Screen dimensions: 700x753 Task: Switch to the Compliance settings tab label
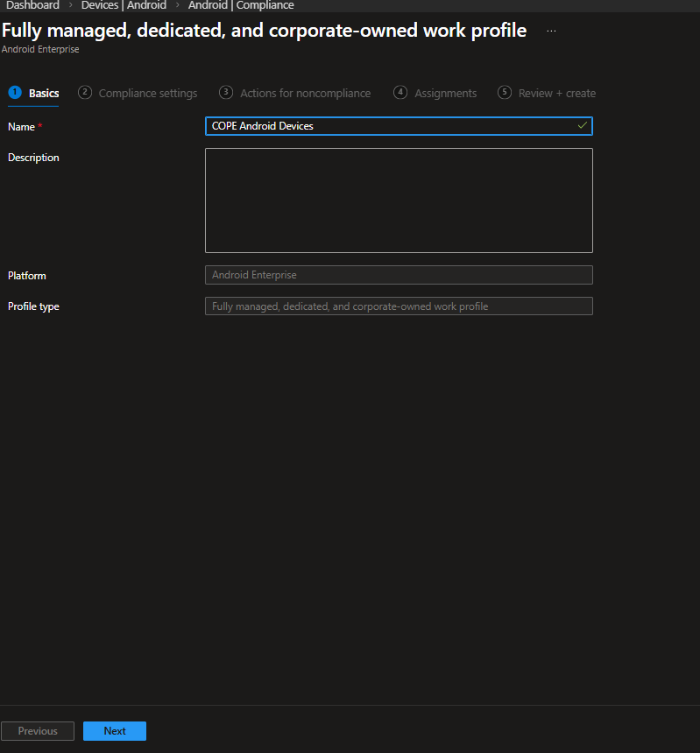pos(148,94)
